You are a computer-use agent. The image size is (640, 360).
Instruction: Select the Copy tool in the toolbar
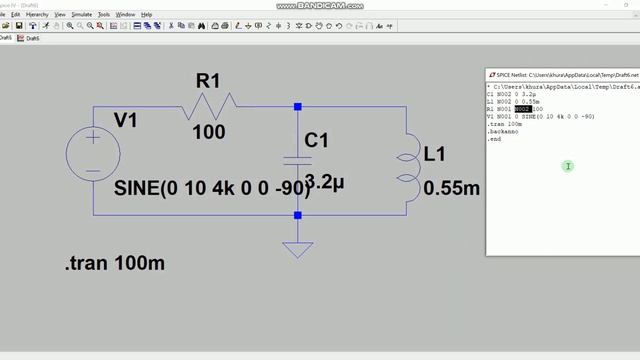tap(181, 26)
